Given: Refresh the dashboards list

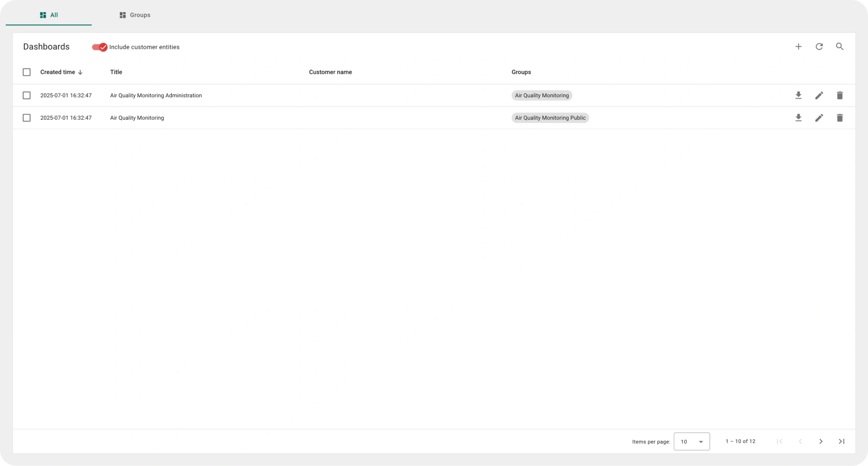Looking at the screenshot, I should coord(819,47).
